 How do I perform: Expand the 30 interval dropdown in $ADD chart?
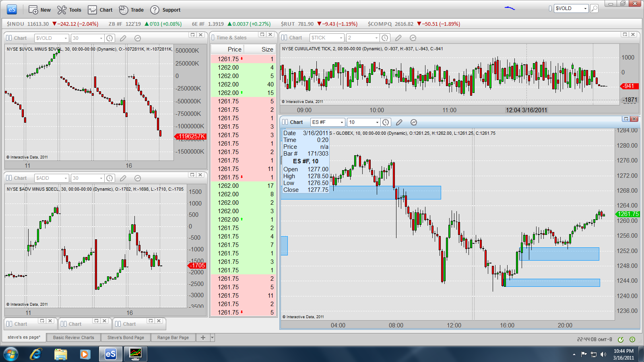[x=101, y=178]
